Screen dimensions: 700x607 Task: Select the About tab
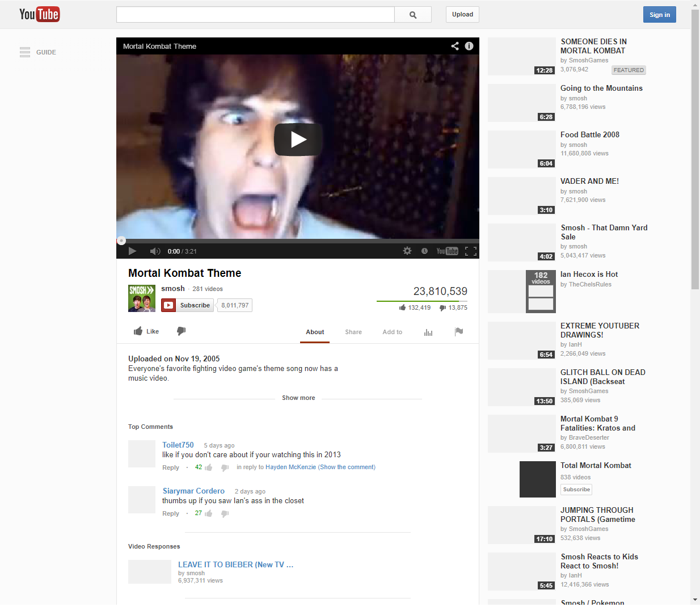pos(315,332)
